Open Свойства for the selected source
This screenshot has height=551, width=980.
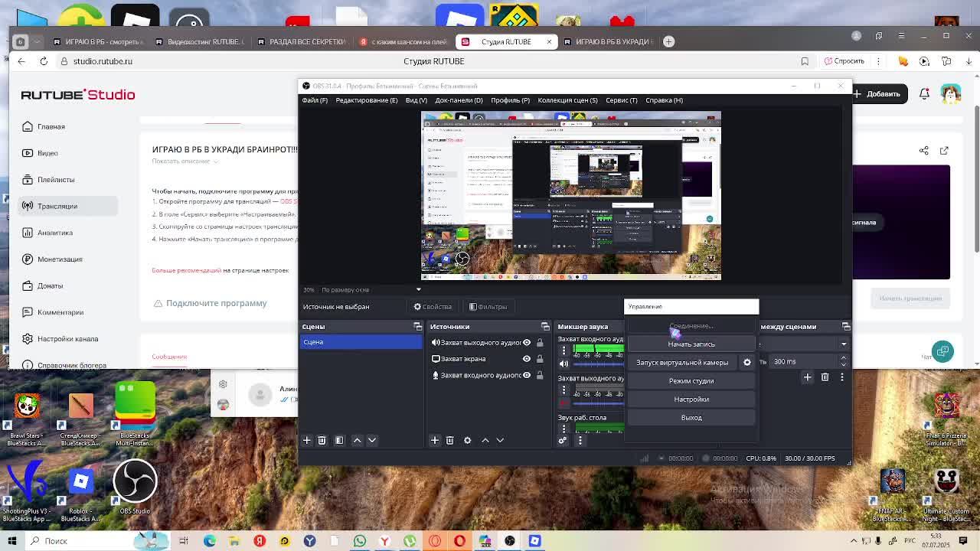click(x=433, y=307)
